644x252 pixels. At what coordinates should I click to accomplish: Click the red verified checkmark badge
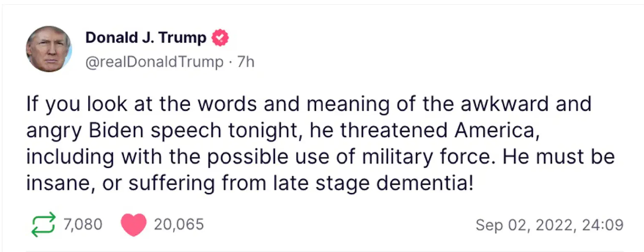(220, 38)
